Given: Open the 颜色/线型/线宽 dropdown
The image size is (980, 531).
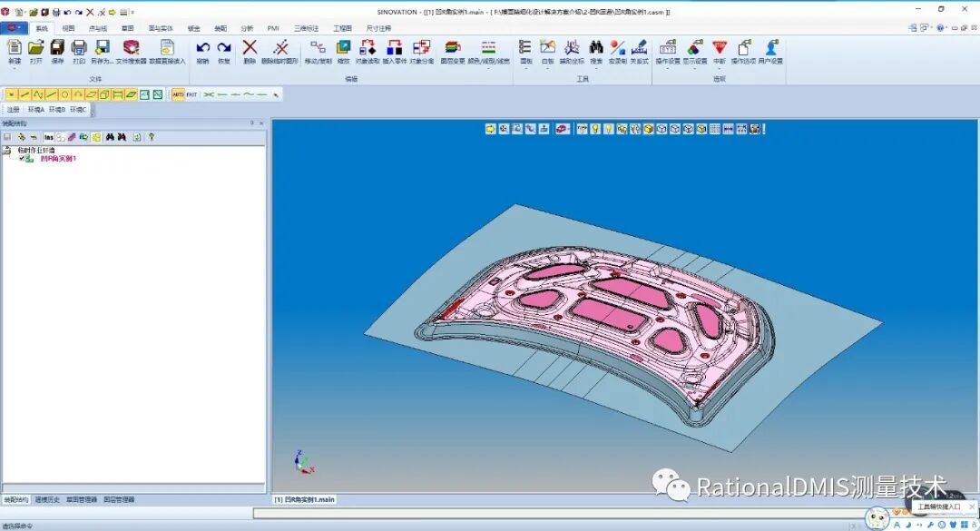Looking at the screenshot, I should (489, 68).
